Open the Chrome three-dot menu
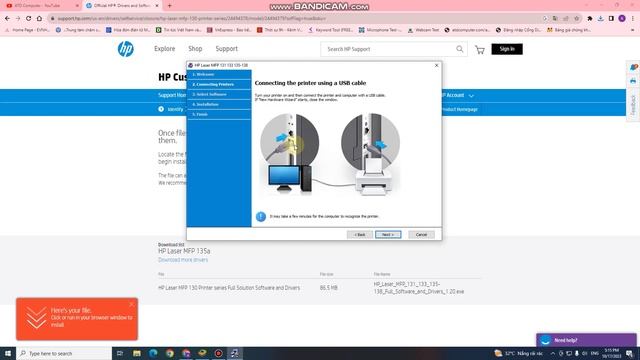Screen dimensions: 640x360 [x=633, y=18]
